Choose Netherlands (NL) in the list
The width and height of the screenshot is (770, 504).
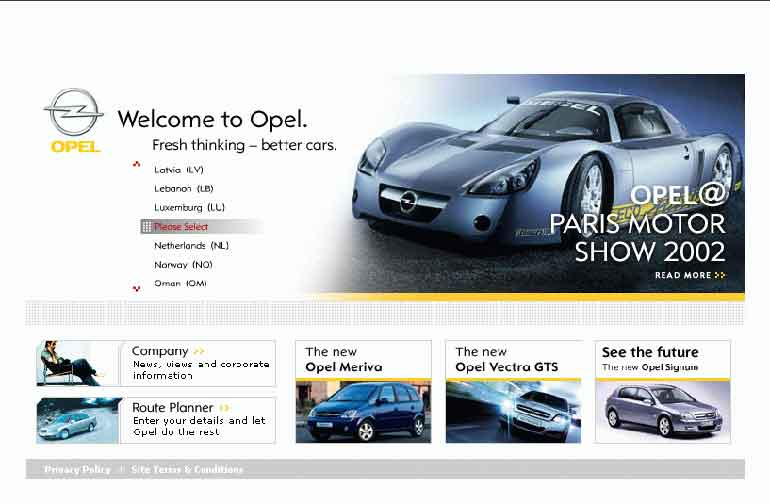click(192, 246)
